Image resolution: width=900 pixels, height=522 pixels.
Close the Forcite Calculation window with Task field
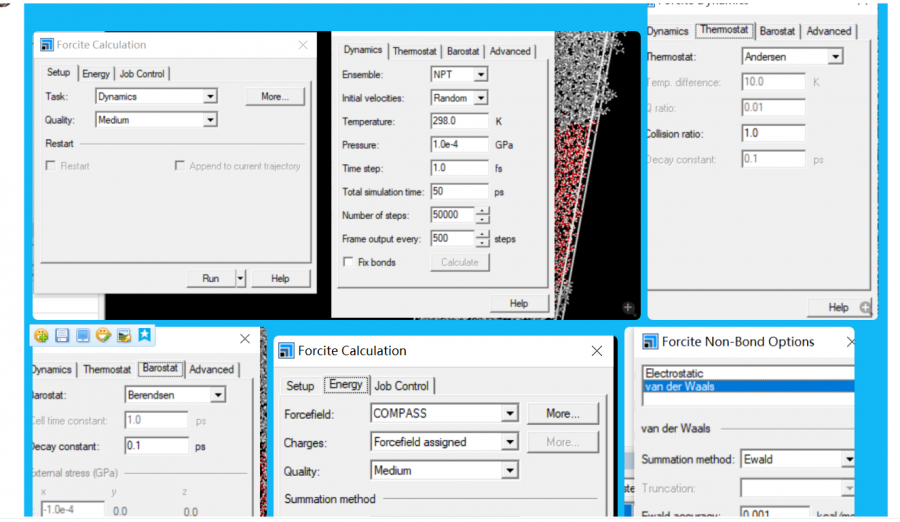pyautogui.click(x=303, y=45)
